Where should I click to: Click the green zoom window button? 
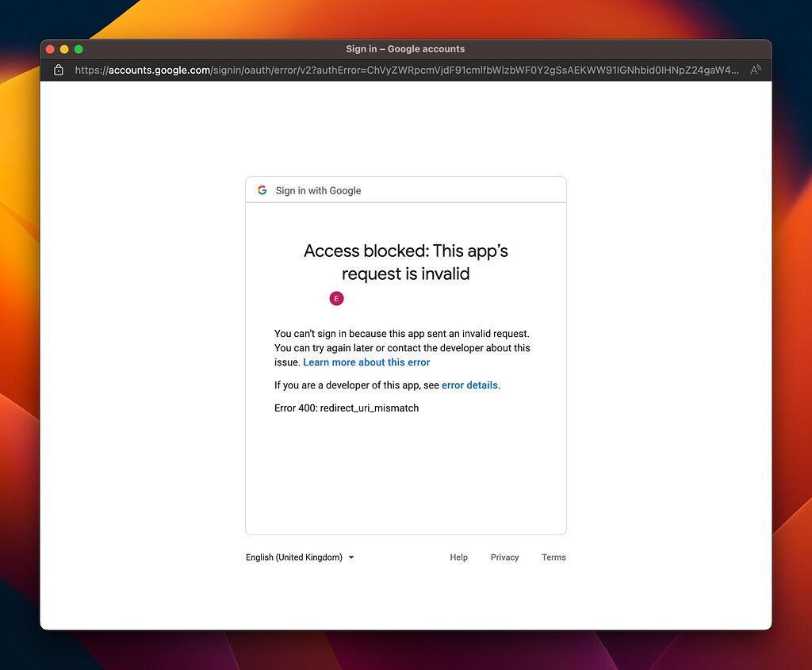tap(79, 48)
